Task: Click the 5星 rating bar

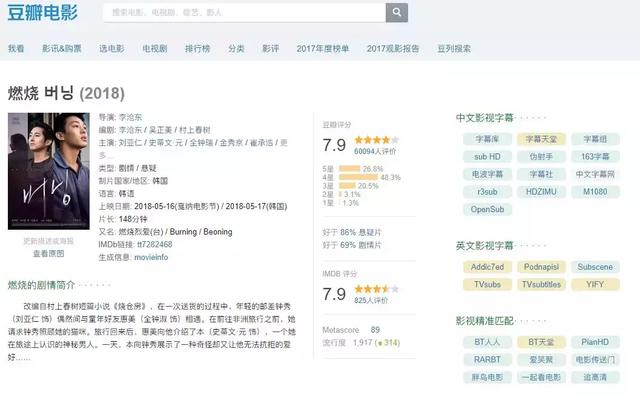Action: (350, 169)
